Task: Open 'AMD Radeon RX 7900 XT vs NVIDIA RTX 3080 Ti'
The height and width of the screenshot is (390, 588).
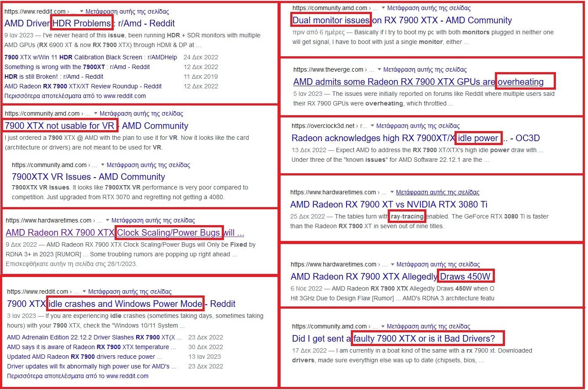Action: [389, 204]
